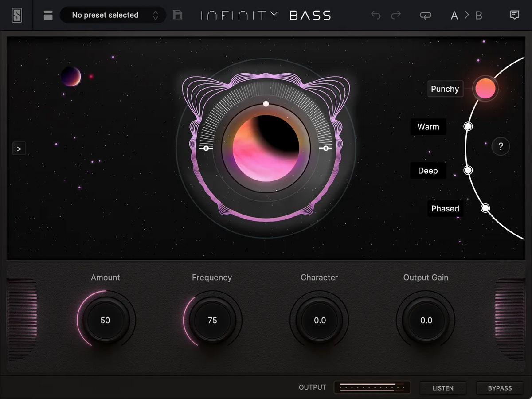
Task: Select the Punchy bass mode
Action: tap(445, 89)
